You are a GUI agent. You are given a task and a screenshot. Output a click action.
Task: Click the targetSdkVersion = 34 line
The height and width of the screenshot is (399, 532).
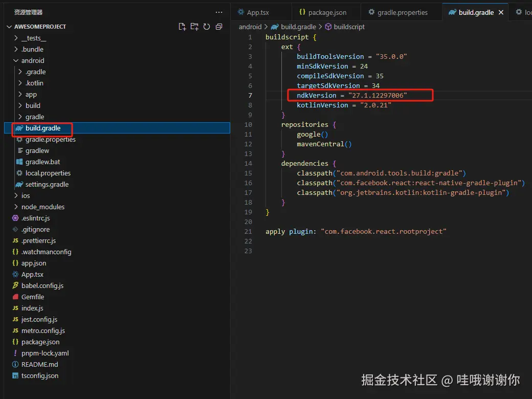click(338, 86)
